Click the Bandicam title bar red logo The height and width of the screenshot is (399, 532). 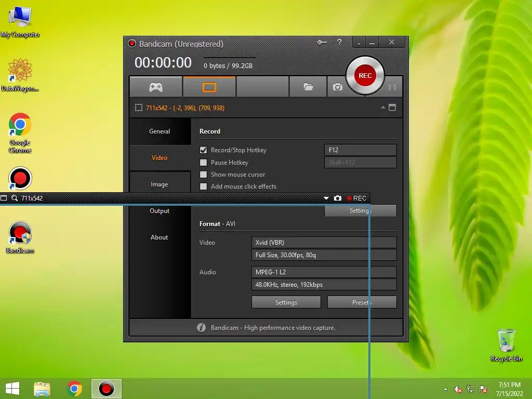pos(131,44)
